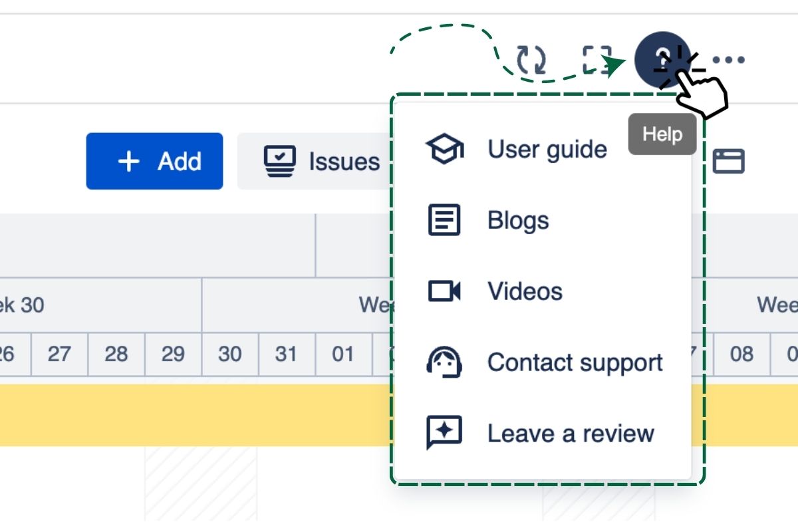Click the yellow timeline bar
Screen dimensions: 798x532
(199, 415)
